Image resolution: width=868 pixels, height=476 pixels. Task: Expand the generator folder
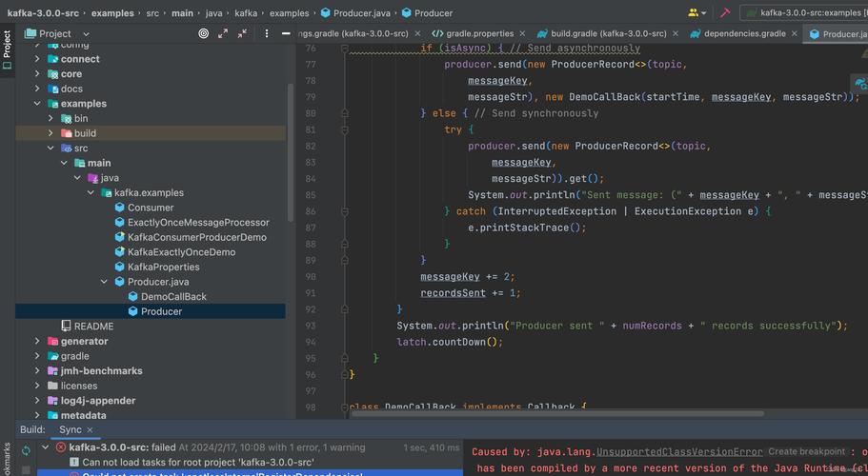click(37, 341)
